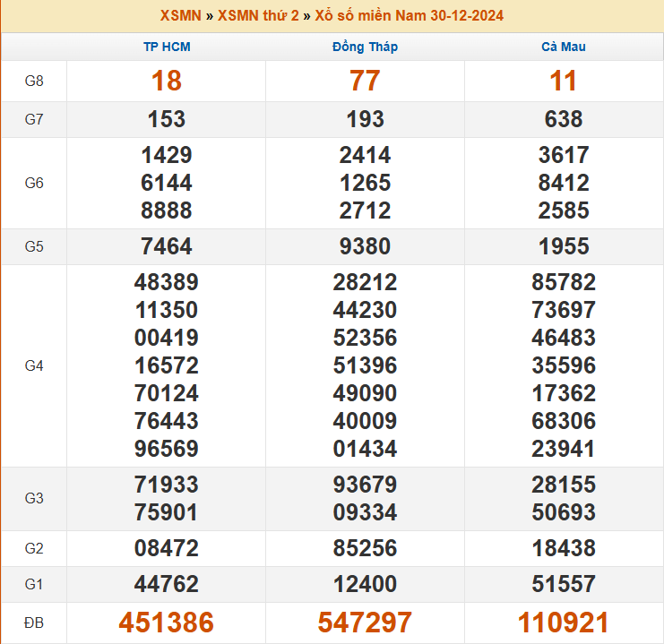This screenshot has height=644, width=664.
Task: Select special prize 547297 for Đồng Tháp
Action: tap(365, 623)
